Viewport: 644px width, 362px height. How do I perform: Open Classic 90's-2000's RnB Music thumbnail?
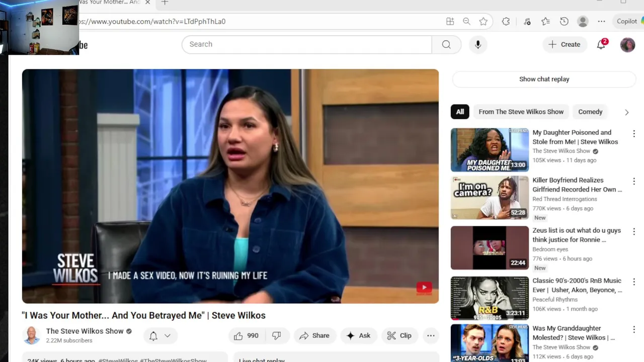coord(490,298)
